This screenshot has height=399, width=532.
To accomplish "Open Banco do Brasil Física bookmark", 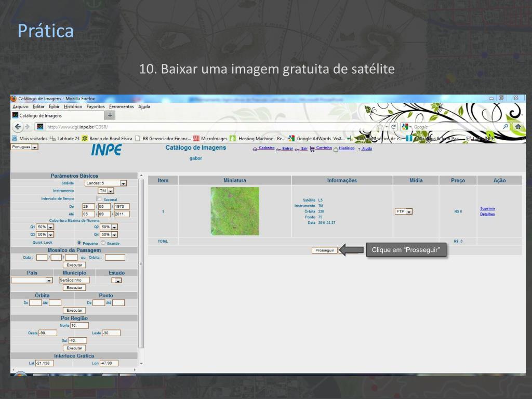I will [x=107, y=138].
